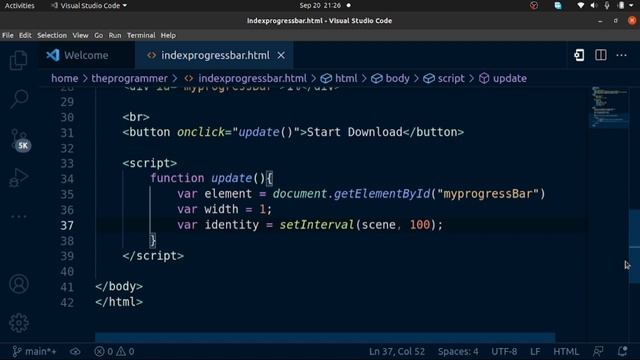The height and width of the screenshot is (360, 640).
Task: Click "myprogressBar" string on line 35
Action: (488, 194)
